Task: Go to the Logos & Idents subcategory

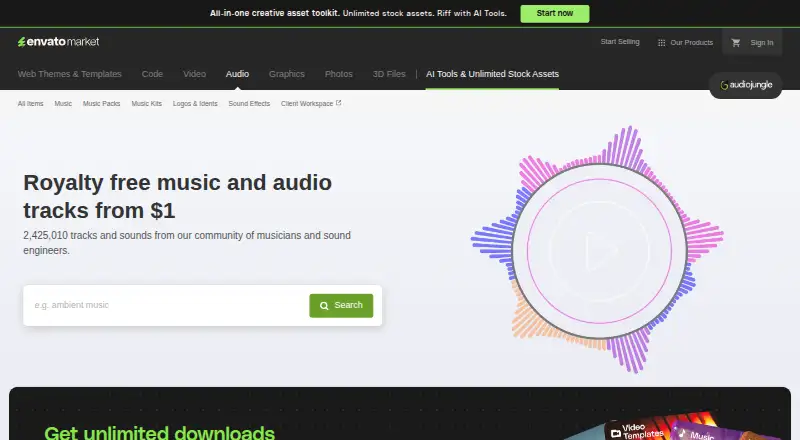Action: (195, 104)
